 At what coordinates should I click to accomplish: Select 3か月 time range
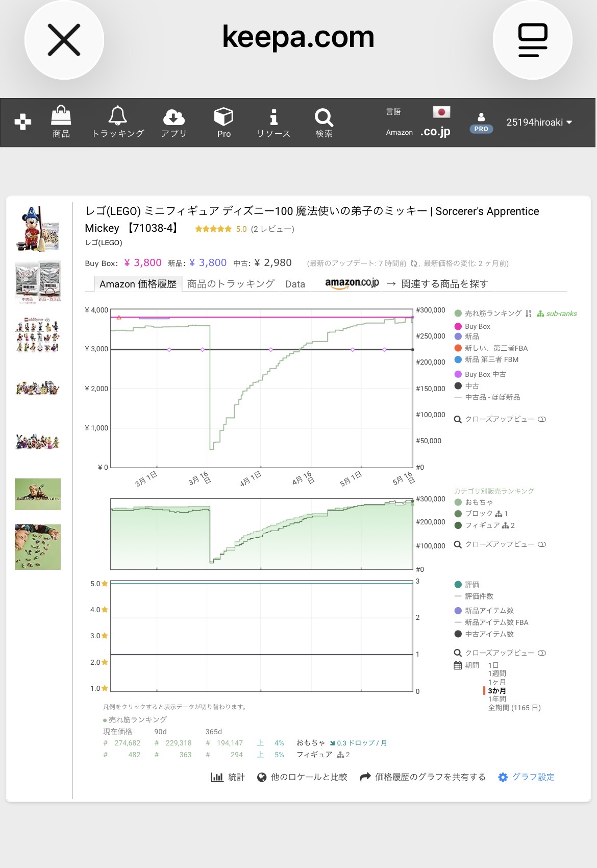pyautogui.click(x=497, y=691)
